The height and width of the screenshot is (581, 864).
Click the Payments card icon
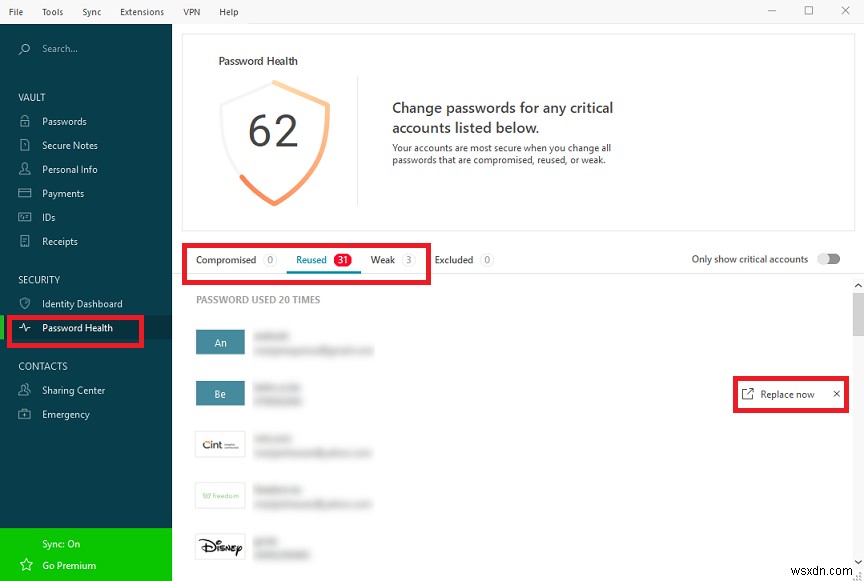[25, 193]
